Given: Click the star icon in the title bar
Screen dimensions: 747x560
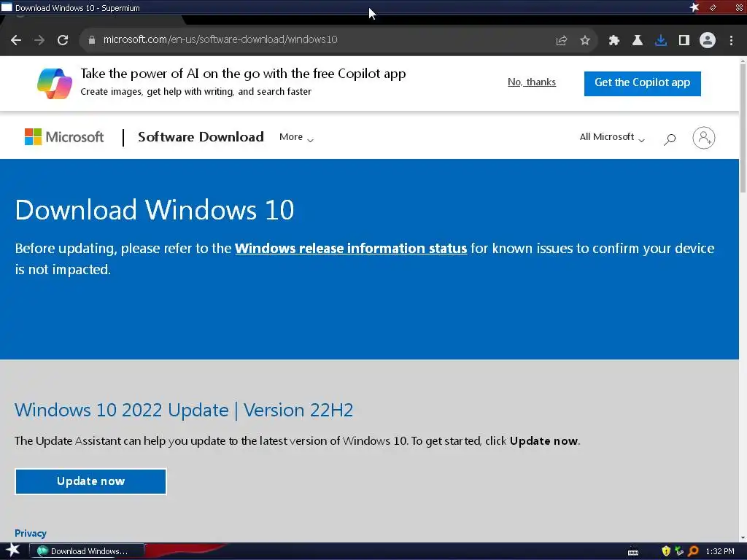Looking at the screenshot, I should [694, 7].
